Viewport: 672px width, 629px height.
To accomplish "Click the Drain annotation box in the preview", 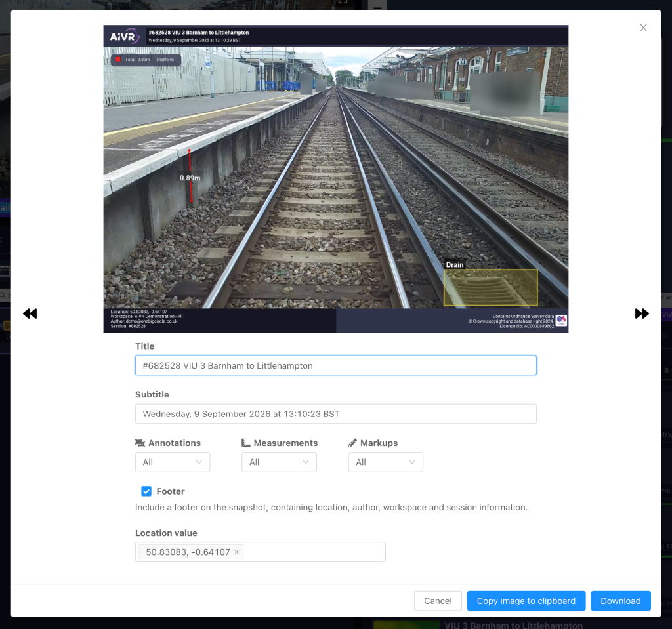I will tap(491, 287).
